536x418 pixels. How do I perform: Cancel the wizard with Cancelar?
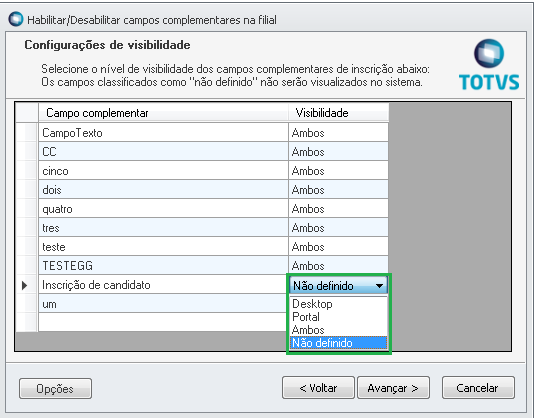(478, 388)
